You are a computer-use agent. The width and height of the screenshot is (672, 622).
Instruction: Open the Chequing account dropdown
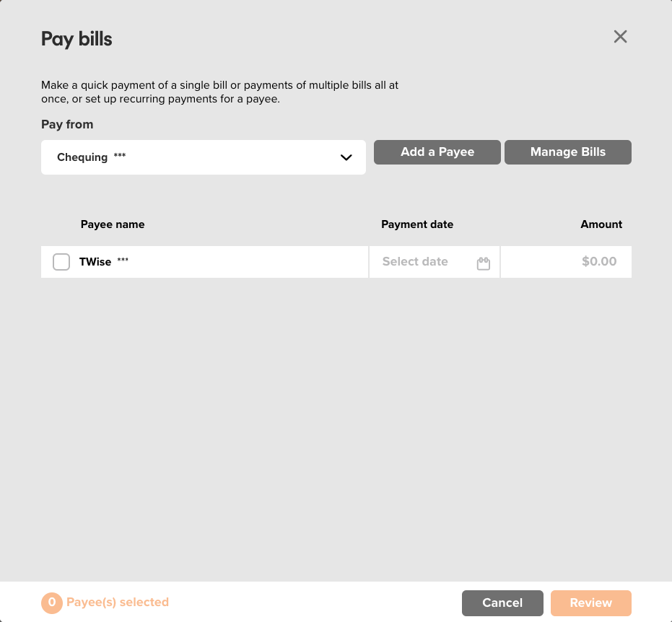[x=204, y=157]
